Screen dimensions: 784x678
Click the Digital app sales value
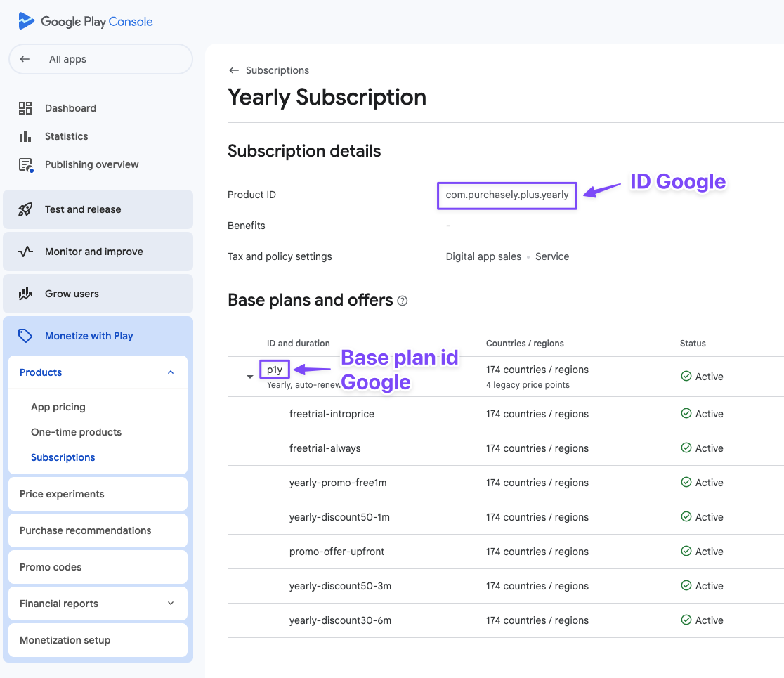pos(483,256)
